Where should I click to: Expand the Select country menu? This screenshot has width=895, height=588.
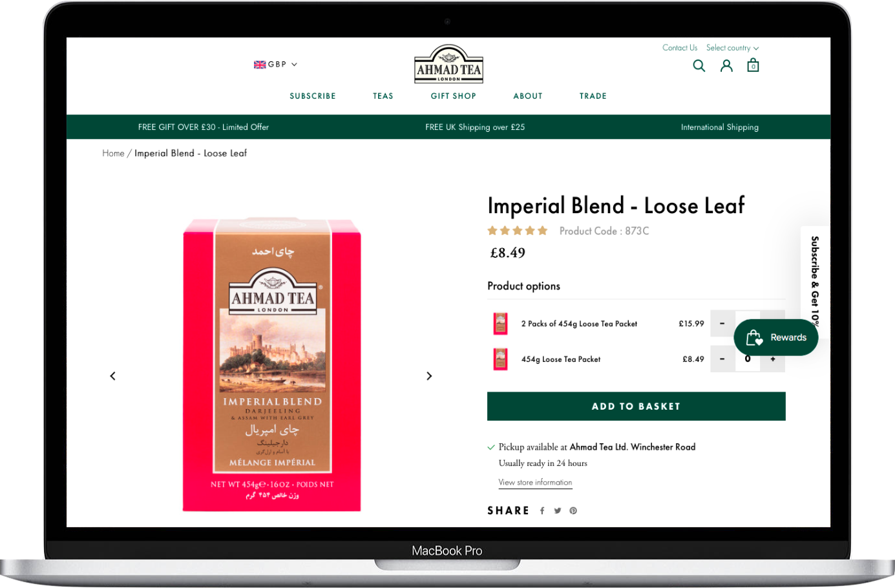[x=729, y=48]
